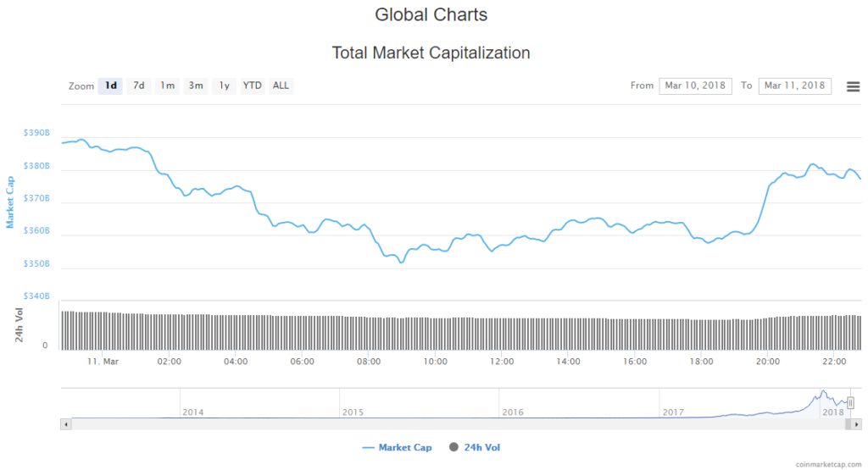
Task: Choose the 3m zoom option
Action: point(196,86)
